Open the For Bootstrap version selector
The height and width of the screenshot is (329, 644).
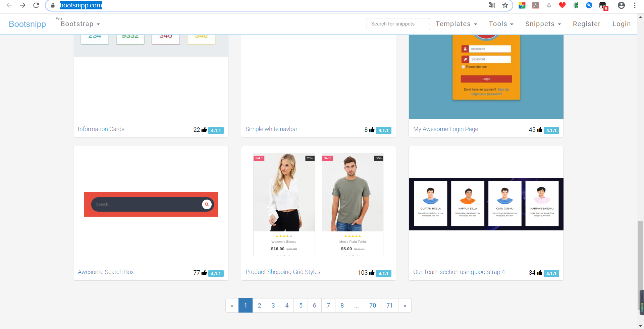pyautogui.click(x=78, y=24)
